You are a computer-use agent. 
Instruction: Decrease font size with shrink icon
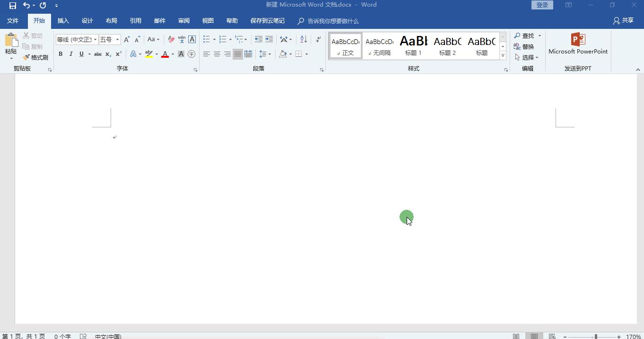click(137, 39)
